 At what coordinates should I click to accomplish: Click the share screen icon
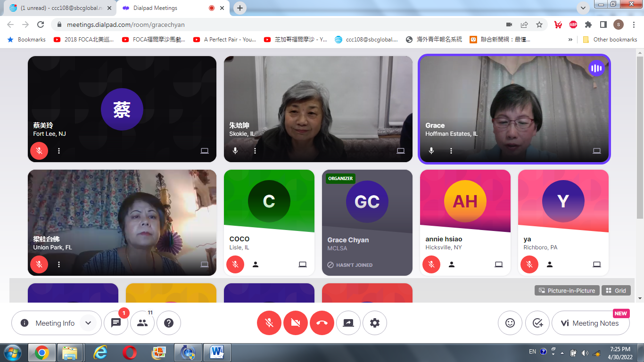[x=348, y=323]
